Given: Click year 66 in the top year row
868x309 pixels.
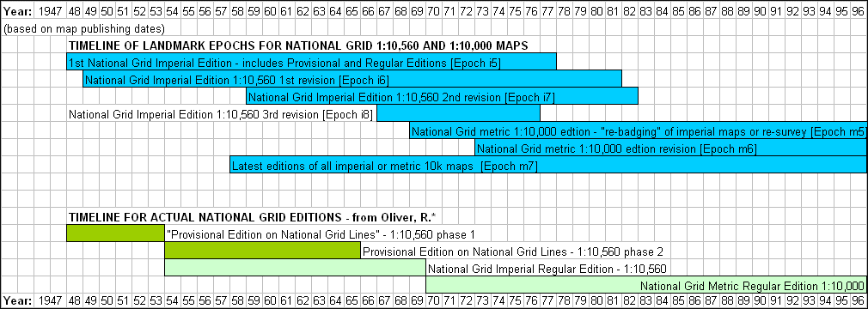Looking at the screenshot, I should tap(369, 10).
